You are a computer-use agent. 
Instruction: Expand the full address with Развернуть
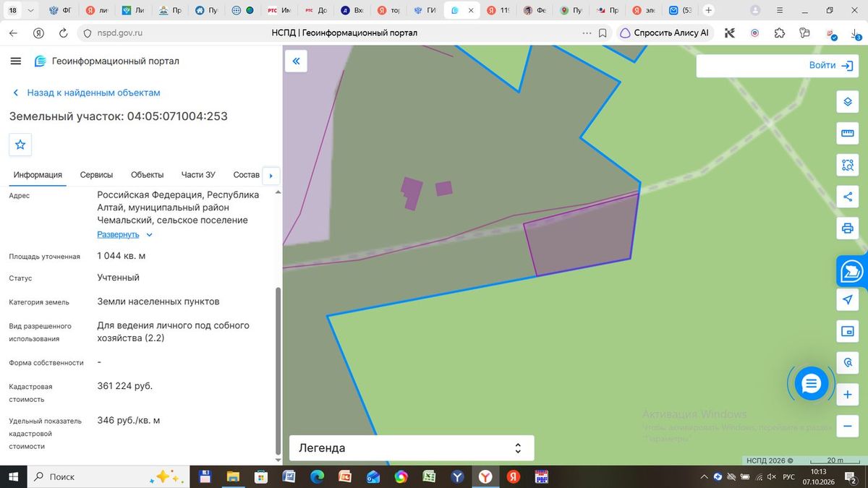(125, 234)
